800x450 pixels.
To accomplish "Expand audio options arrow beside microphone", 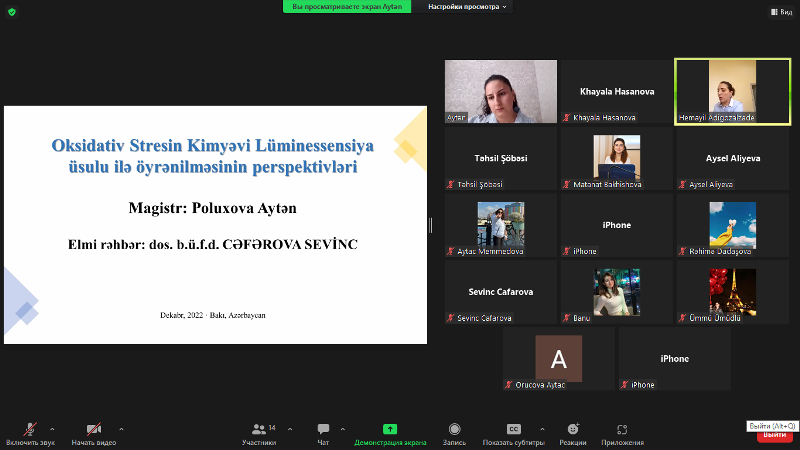I will 52,428.
